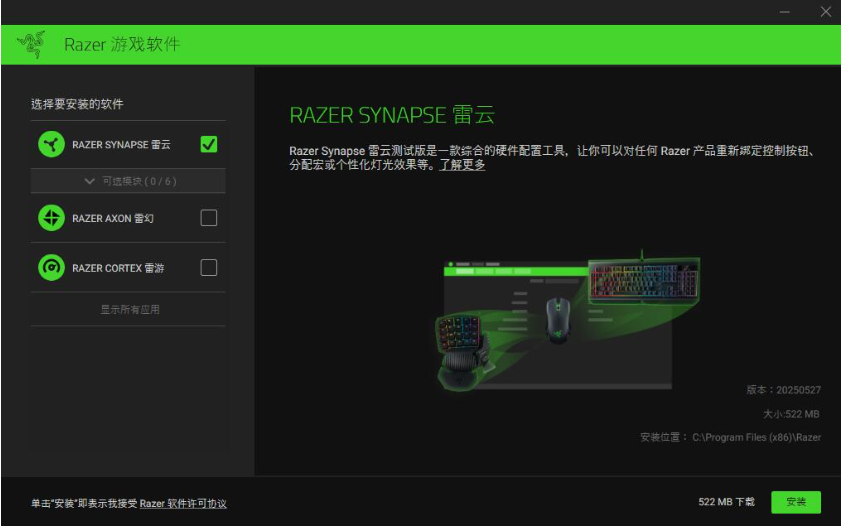Minimize the Razer installer window

(x=785, y=12)
